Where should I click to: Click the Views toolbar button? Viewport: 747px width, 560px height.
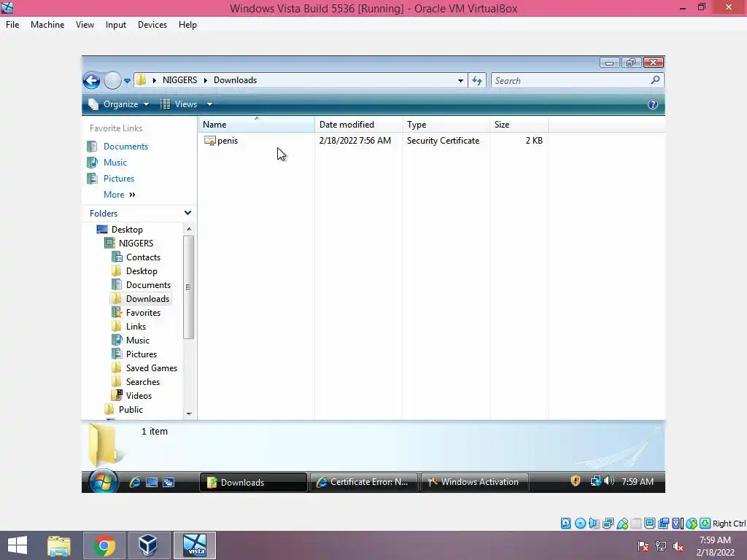point(179,104)
